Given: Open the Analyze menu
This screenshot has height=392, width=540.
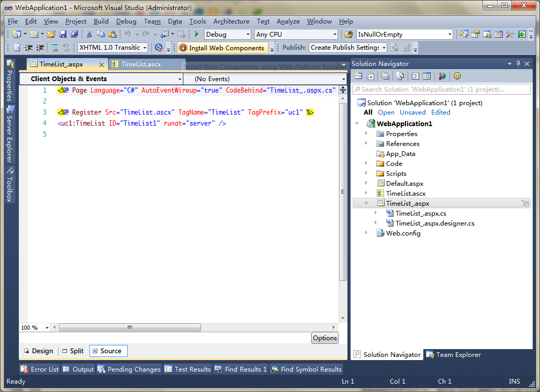Looking at the screenshot, I should click(288, 21).
